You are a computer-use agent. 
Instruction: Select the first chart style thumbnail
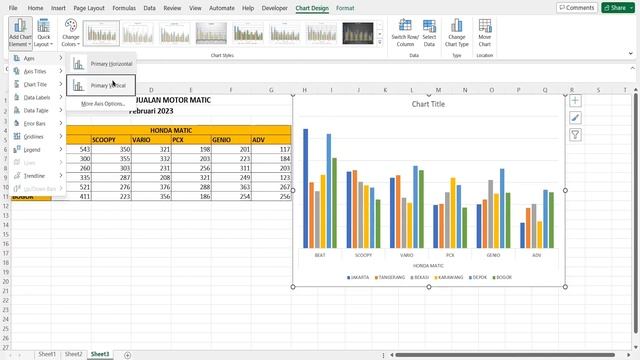point(102,33)
